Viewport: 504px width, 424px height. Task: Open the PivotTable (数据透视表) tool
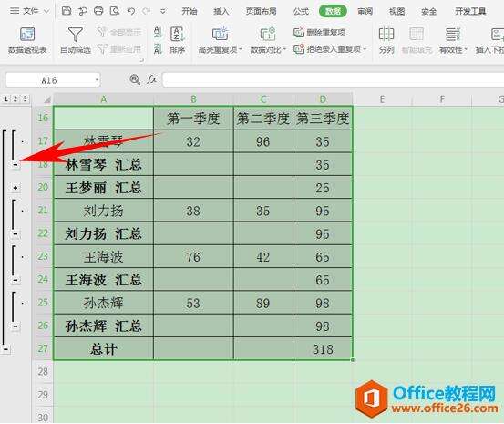[27, 40]
